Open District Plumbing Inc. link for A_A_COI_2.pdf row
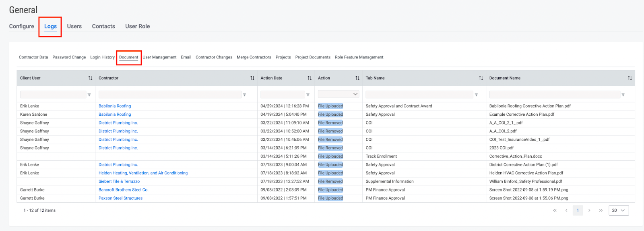Screen dimensions: 644x231 tap(118, 131)
